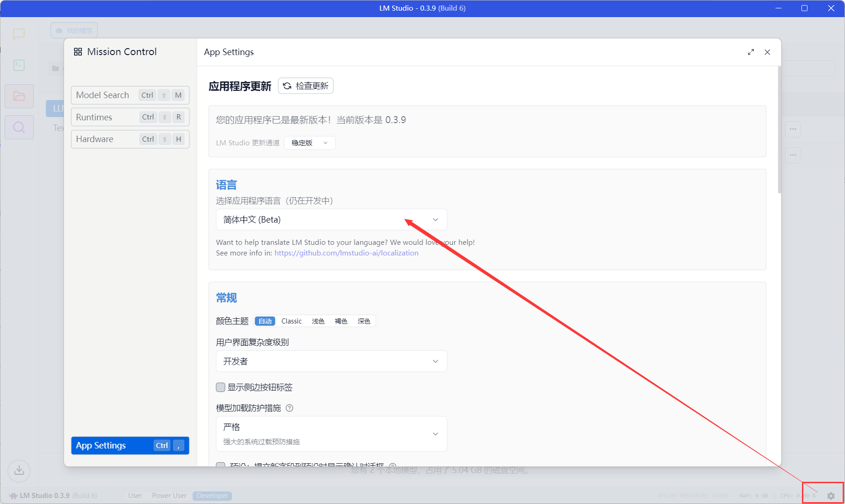The image size is (845, 504).
Task: Select the 深色 color theme
Action: [364, 321]
